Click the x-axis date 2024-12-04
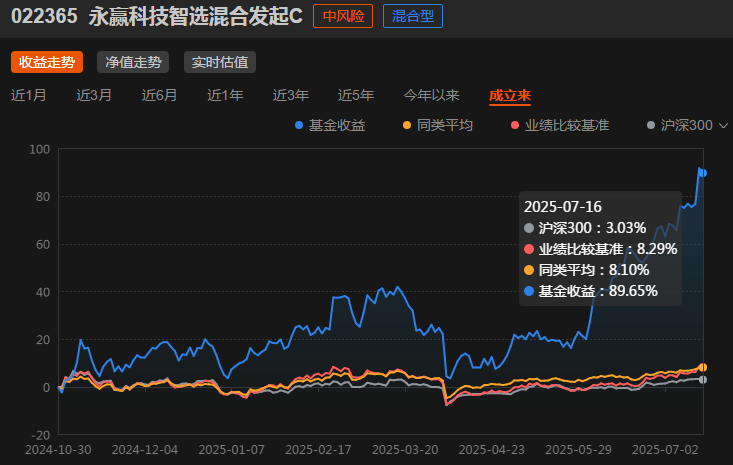Screen dimensions: 733x465 [x=145, y=450]
